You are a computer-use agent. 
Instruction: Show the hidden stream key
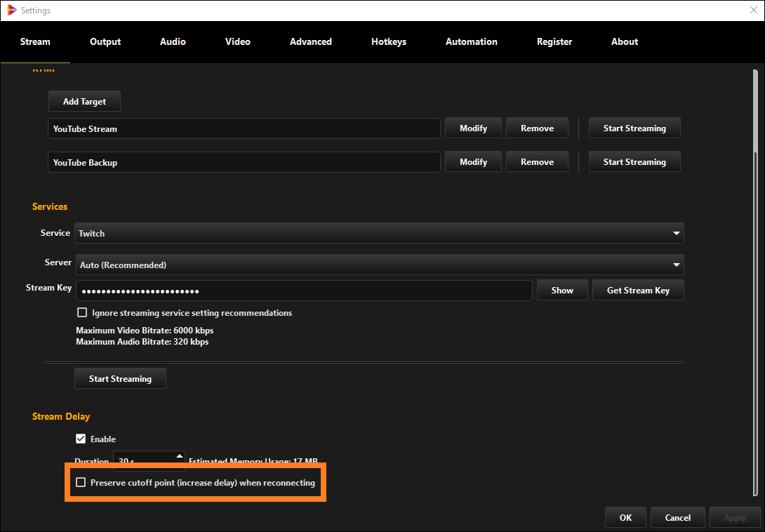[562, 290]
